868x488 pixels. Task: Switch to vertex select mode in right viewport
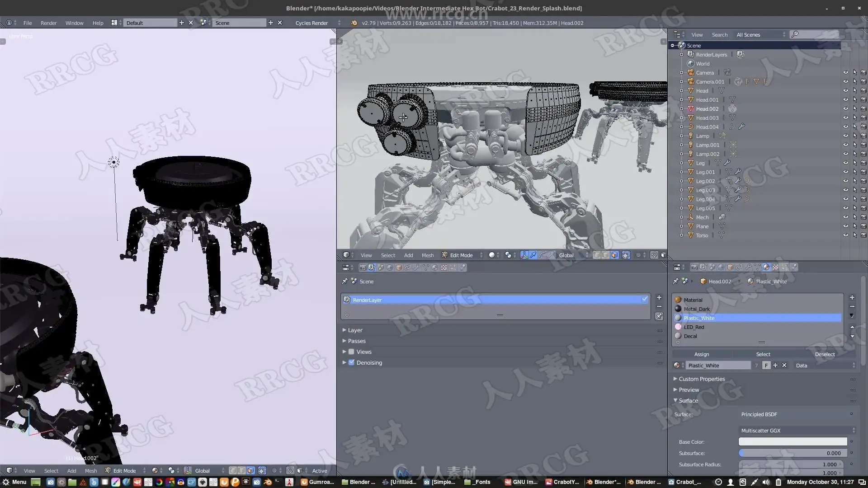[x=597, y=255]
